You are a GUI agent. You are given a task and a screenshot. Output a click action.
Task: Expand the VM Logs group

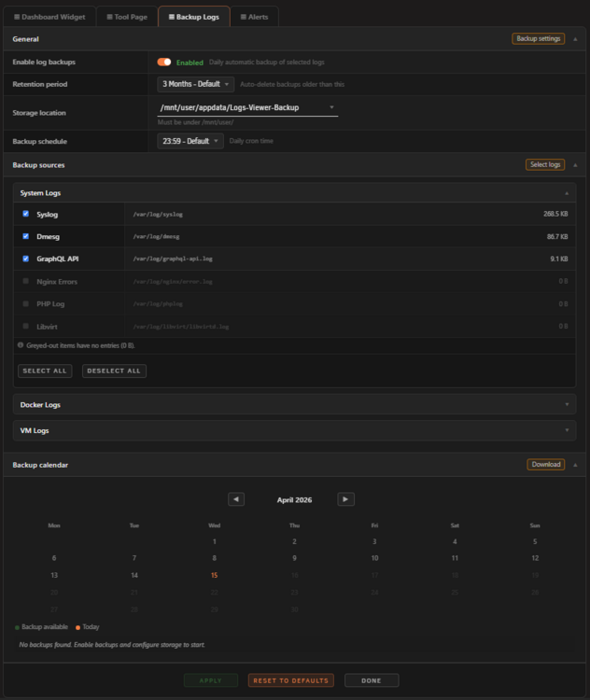[295, 431]
